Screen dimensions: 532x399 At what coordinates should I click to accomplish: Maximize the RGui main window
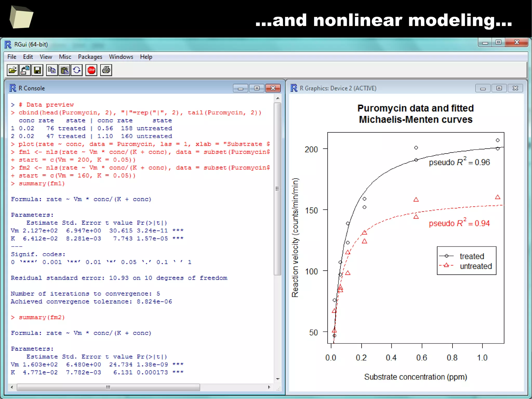[x=498, y=42]
